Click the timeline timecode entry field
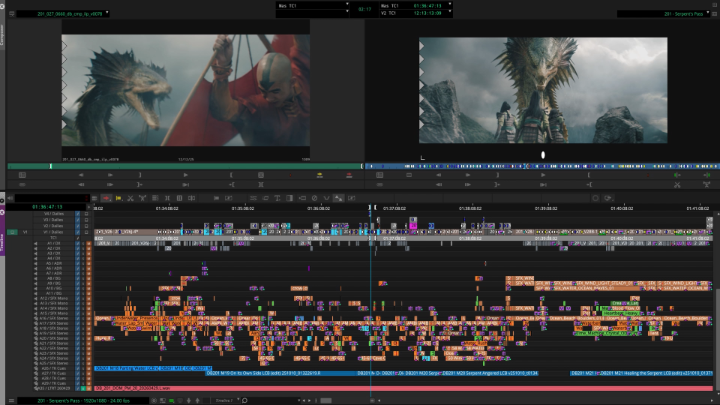 (52, 198)
